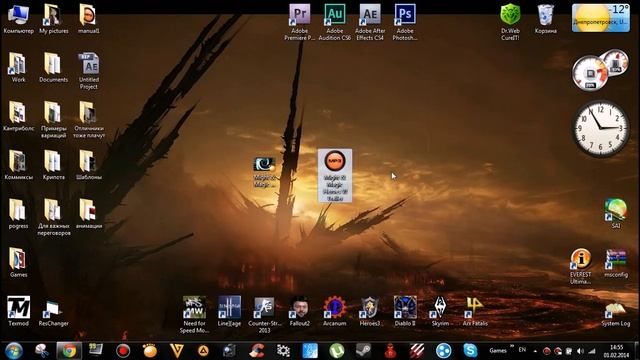The image size is (640, 360).
Task: Launch Adobe After Effects CS4 shortcut
Action: [x=370, y=21]
